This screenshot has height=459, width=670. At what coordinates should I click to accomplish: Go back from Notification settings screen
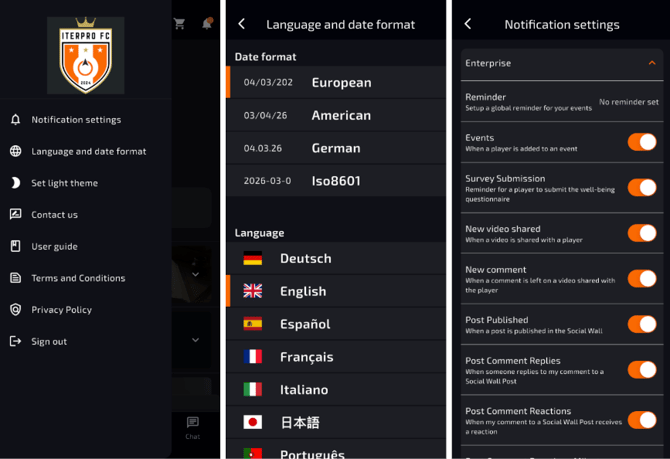(x=468, y=24)
